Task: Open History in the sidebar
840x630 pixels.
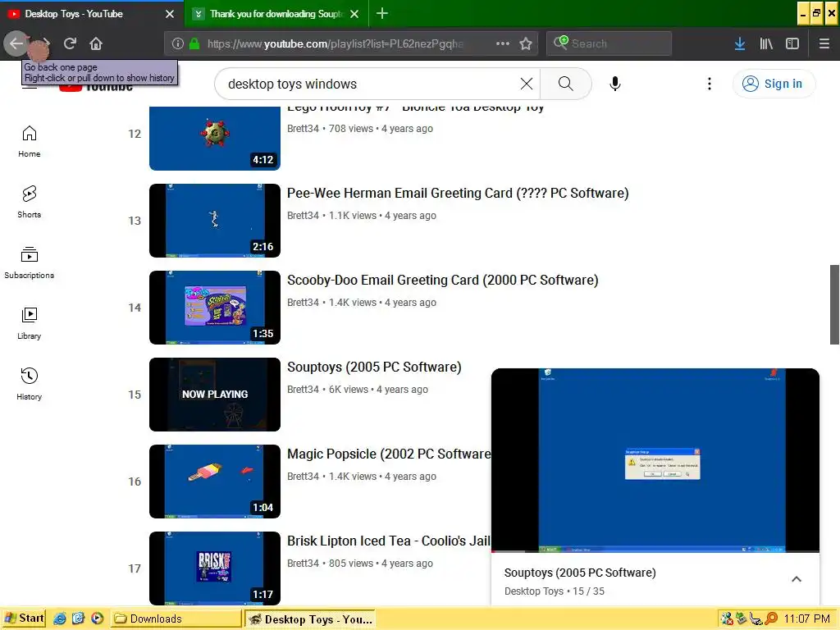Action: [29, 384]
